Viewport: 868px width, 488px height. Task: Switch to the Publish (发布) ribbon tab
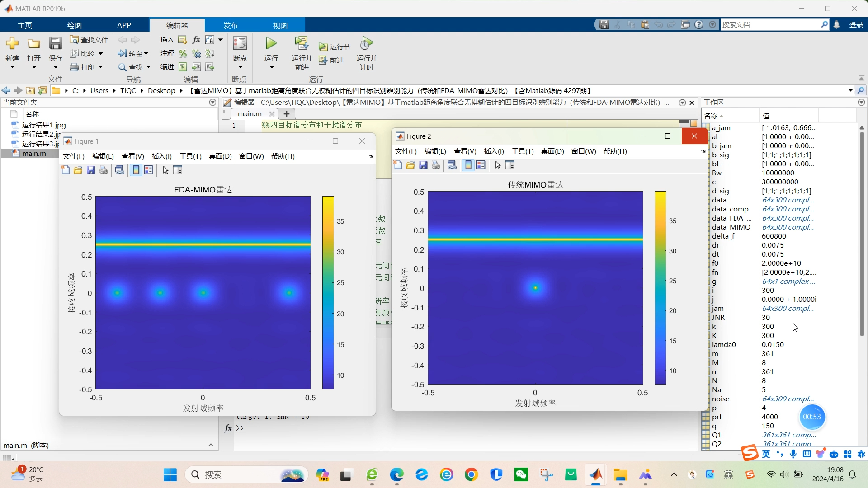230,25
